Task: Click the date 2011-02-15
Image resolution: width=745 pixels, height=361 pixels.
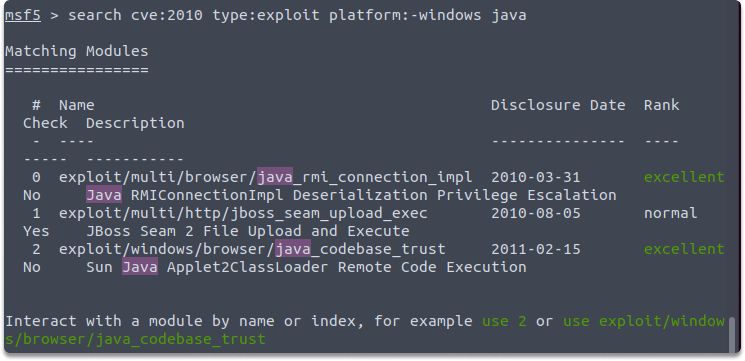Action: point(535,249)
